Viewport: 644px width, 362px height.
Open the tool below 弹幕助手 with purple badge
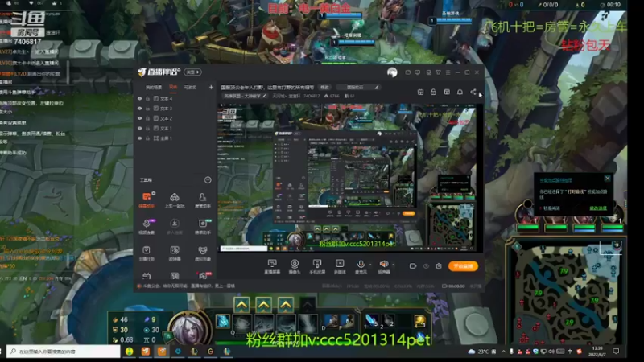[147, 226]
